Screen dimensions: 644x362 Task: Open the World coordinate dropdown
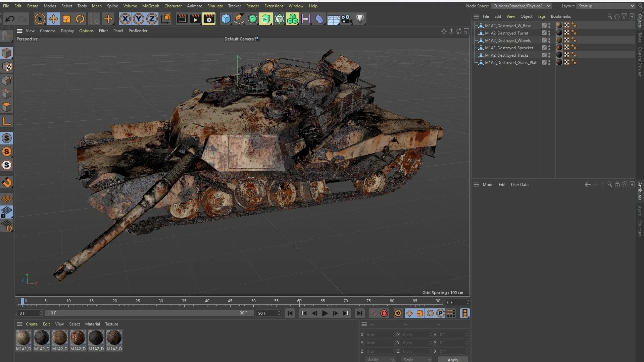point(380,359)
